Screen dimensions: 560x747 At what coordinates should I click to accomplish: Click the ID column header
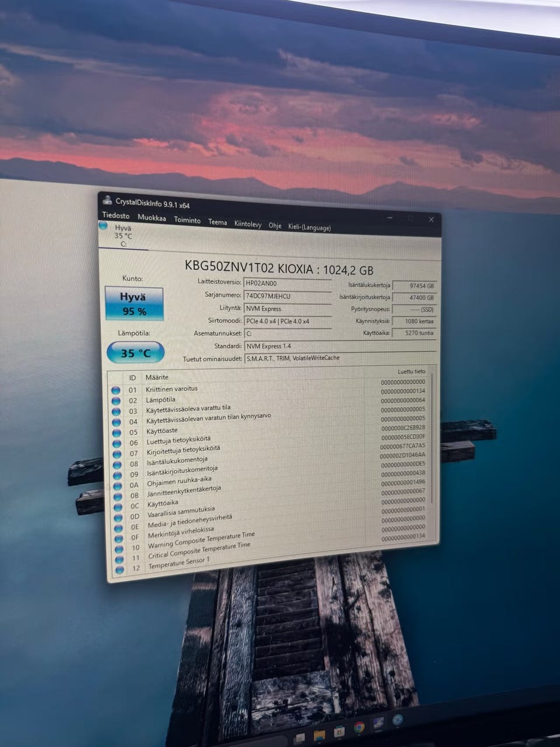click(132, 378)
